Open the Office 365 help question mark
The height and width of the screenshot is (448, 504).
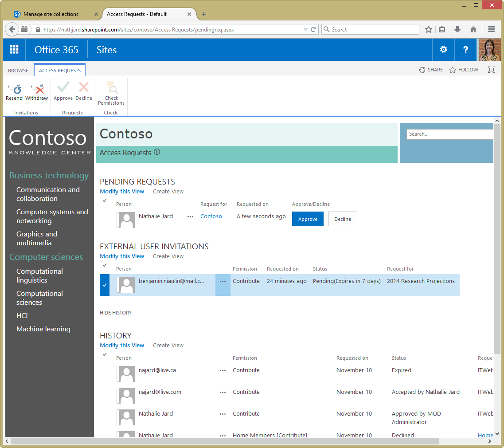(465, 50)
